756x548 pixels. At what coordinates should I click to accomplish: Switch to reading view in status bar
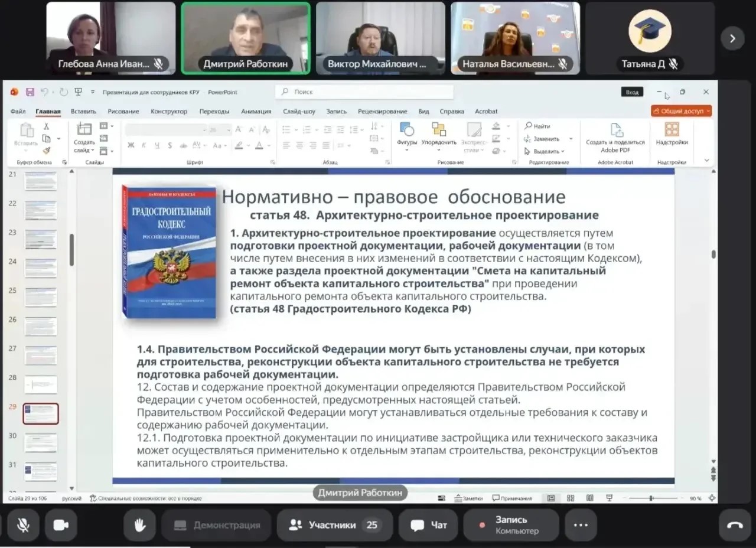point(589,498)
